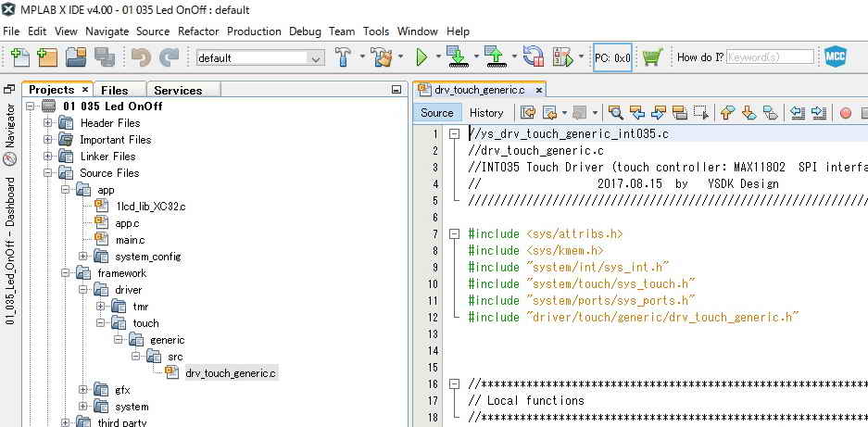Expand the system_config folder node
The image size is (868, 427).
(x=83, y=257)
